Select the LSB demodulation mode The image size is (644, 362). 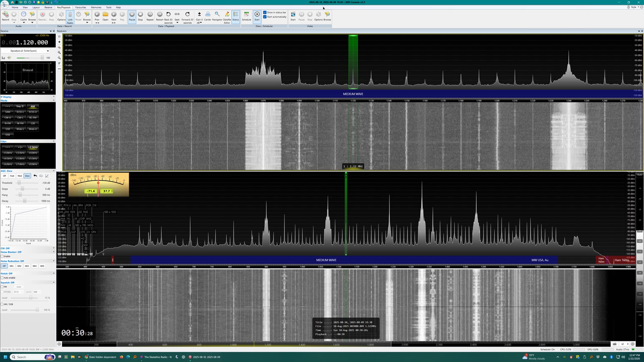pos(33,123)
